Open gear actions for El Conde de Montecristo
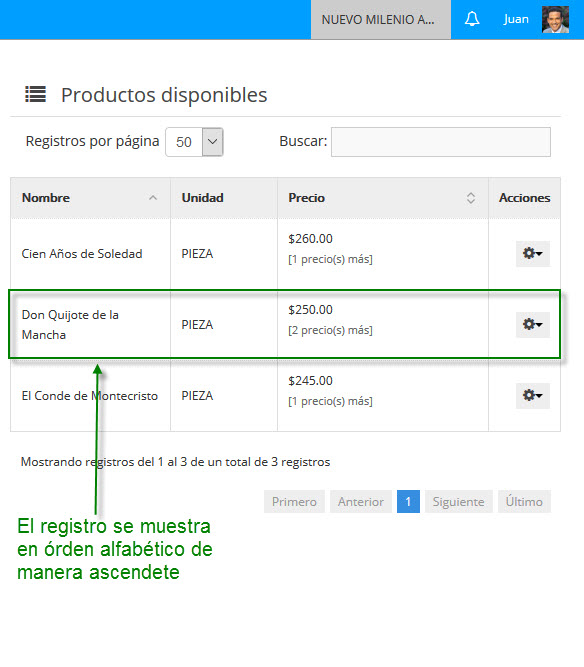The width and height of the screenshot is (584, 667). click(x=533, y=396)
